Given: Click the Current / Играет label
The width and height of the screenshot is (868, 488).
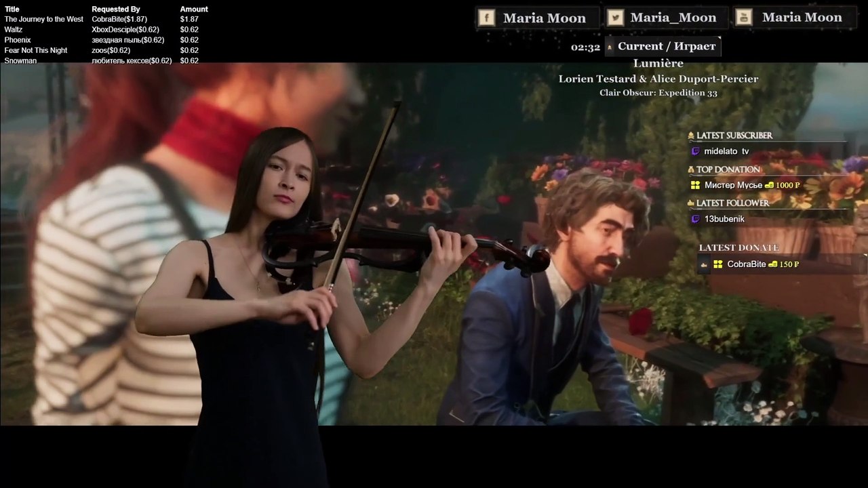Looking at the screenshot, I should 667,46.
